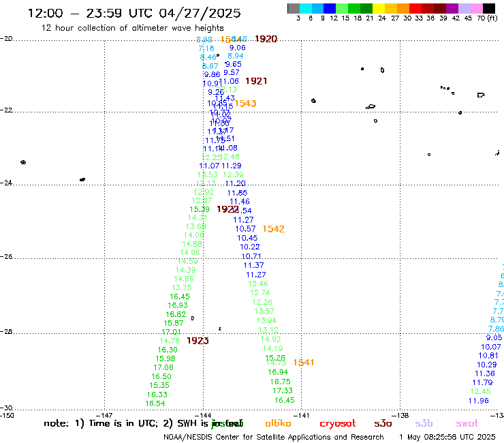
Task: Click the '1 May 08:25:58 UTC 2025' timestamp
Action: (x=447, y=438)
